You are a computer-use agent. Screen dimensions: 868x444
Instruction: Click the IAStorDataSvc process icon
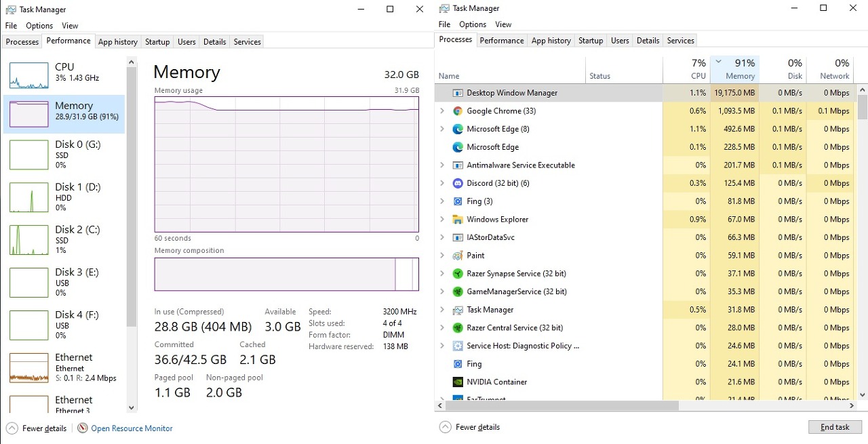pyautogui.click(x=458, y=237)
